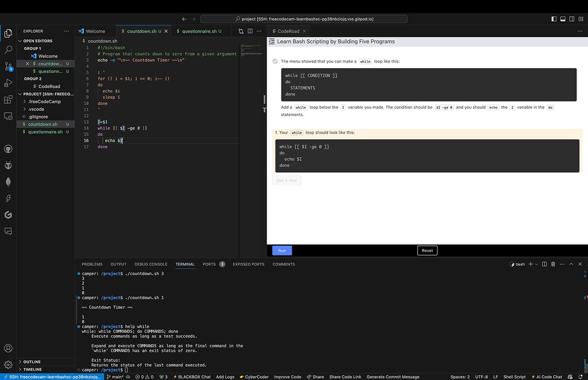Open the Search view in activity bar
This screenshot has width=588, height=380.
click(x=7, y=49)
